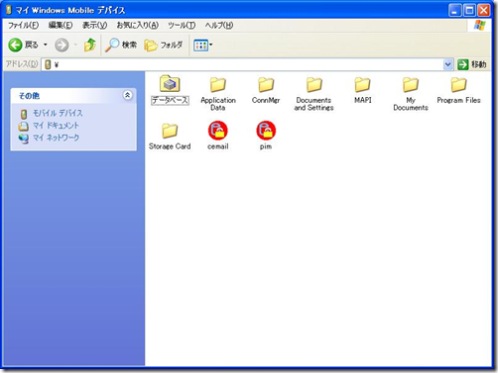This screenshot has height=373, width=498.
Task: Click the green Back (戻る) button
Action: (23, 45)
